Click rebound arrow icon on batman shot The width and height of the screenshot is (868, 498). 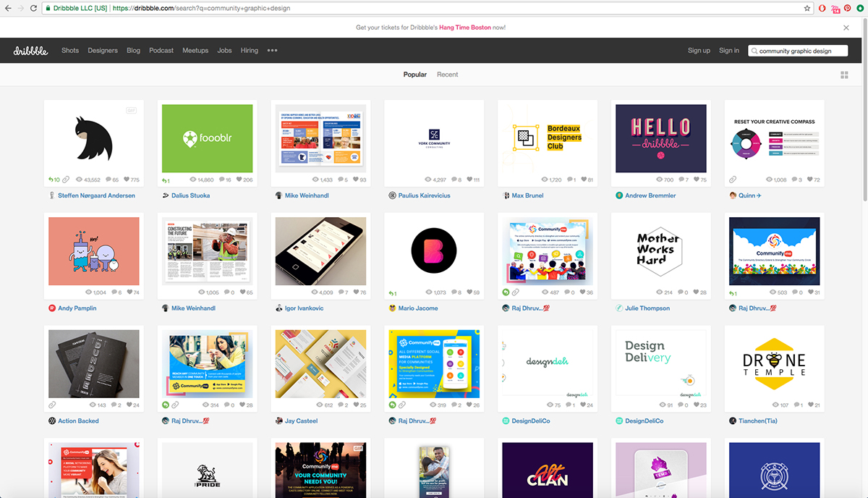tap(52, 180)
